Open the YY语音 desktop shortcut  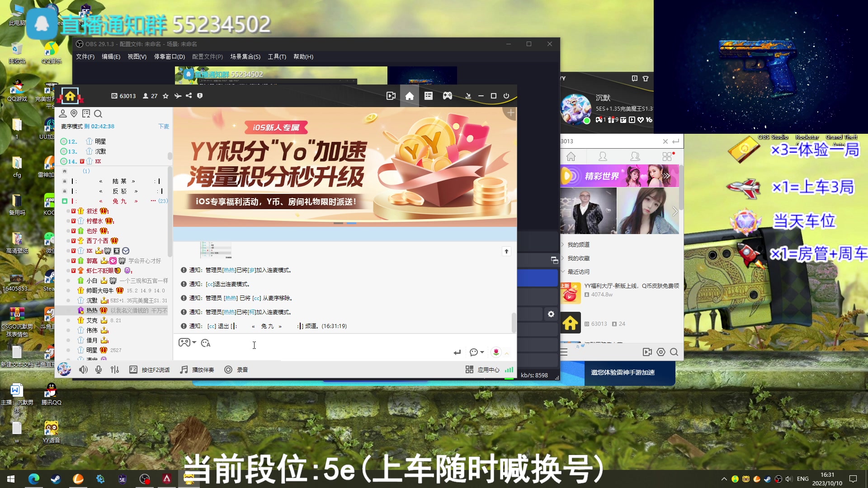[51, 432]
